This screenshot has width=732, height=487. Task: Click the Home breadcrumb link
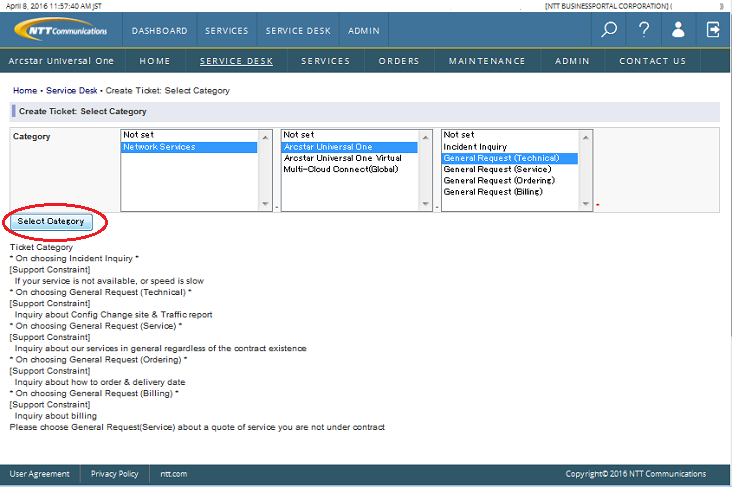click(25, 91)
